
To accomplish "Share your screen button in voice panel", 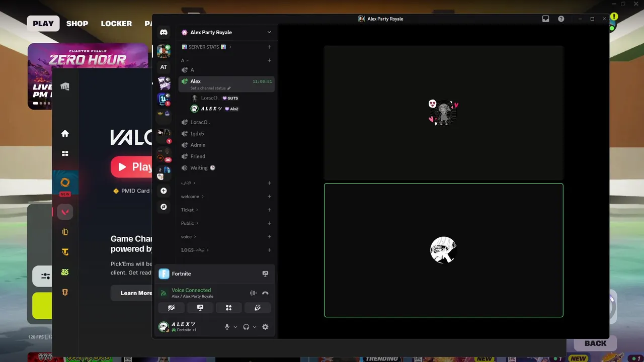I will pyautogui.click(x=200, y=308).
